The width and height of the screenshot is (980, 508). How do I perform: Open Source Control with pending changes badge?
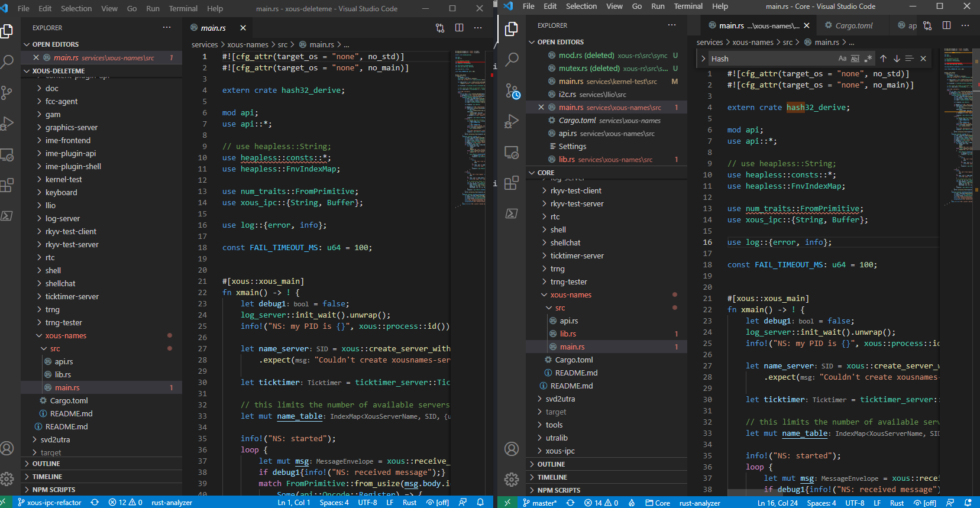coord(512,92)
